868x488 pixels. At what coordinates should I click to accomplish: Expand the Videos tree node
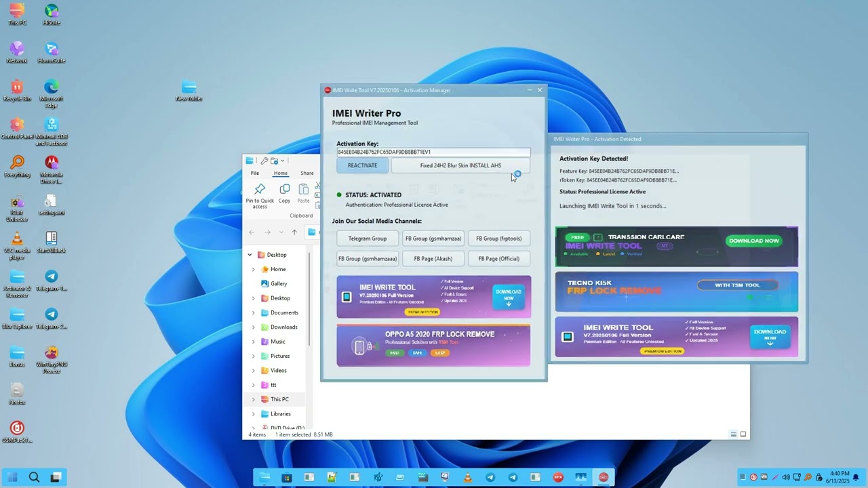[x=254, y=370]
